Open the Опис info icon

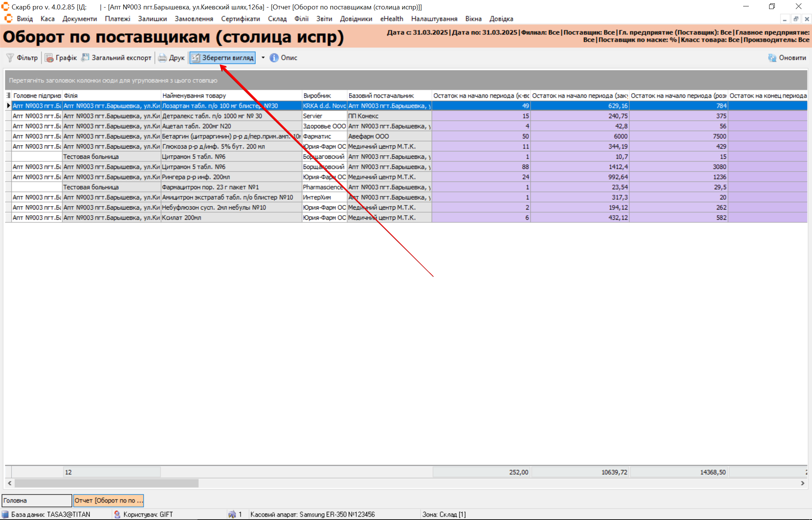click(x=274, y=58)
